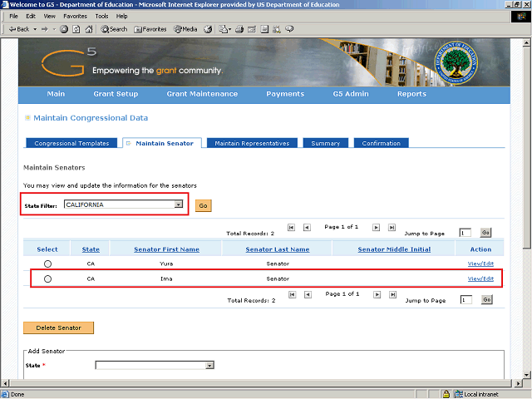The image size is (532, 399).
Task: Open the Media toolbar button
Action: pos(185,29)
